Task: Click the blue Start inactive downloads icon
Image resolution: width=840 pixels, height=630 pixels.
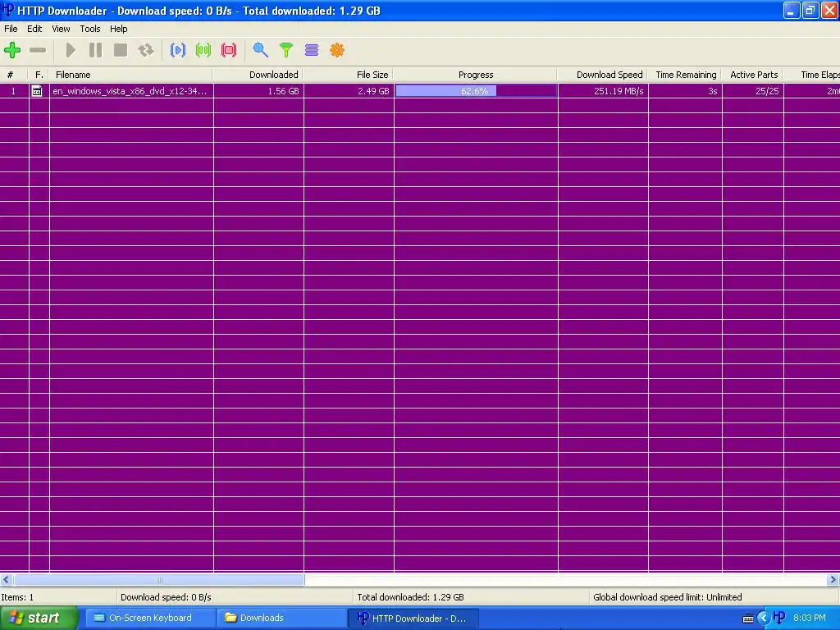Action: [x=178, y=50]
